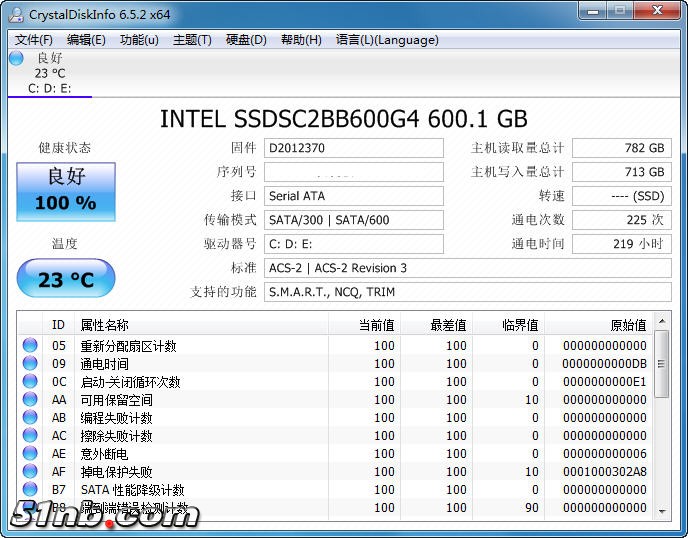Open the 功能(u) menu
The image size is (688, 538).
[139, 40]
